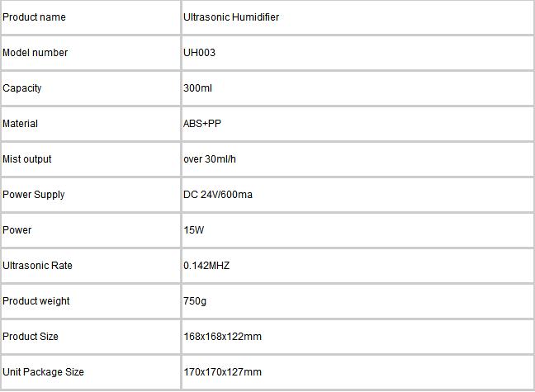Click the 'Mist output' label

pos(27,159)
